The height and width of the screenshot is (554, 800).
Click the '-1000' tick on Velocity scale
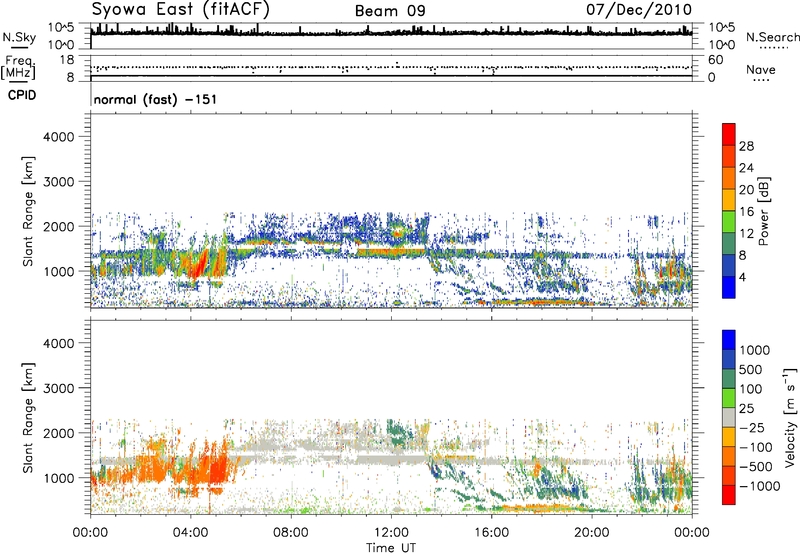[759, 486]
